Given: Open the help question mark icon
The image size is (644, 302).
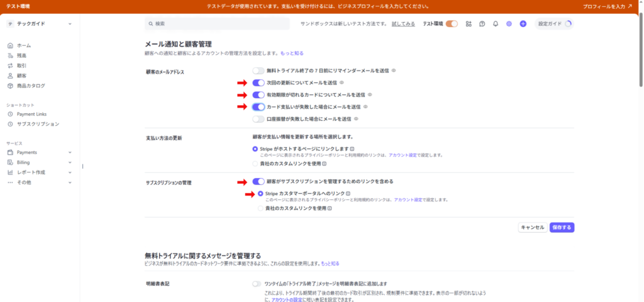Looking at the screenshot, I should point(482,24).
